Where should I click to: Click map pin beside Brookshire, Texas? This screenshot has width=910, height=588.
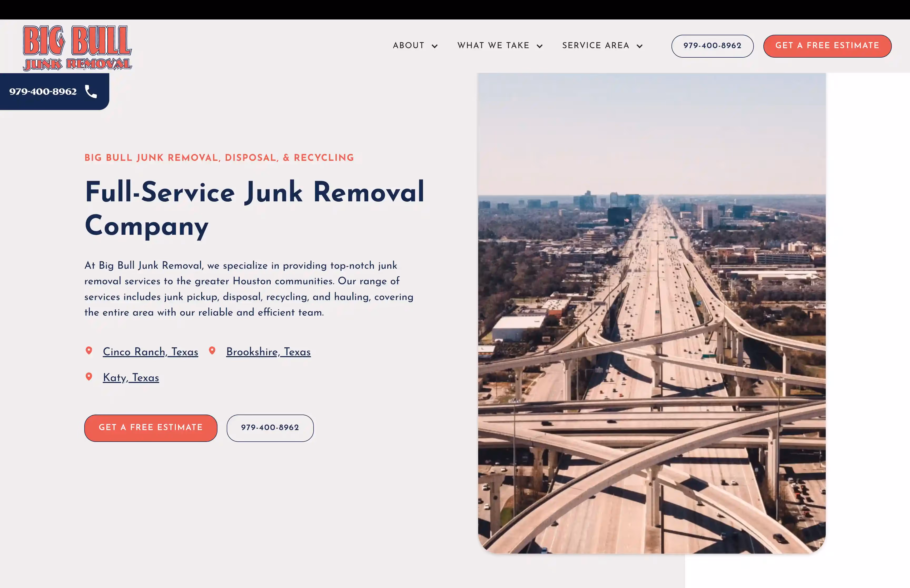[x=212, y=351]
